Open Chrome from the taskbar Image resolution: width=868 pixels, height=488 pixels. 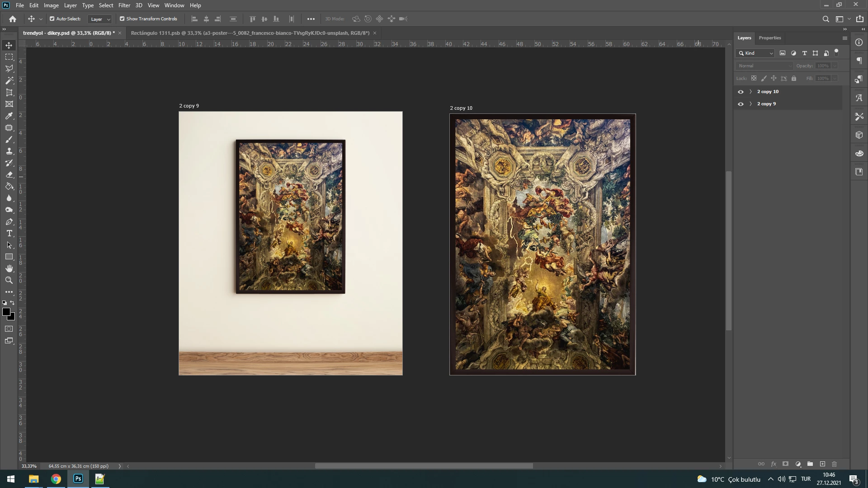pyautogui.click(x=56, y=479)
